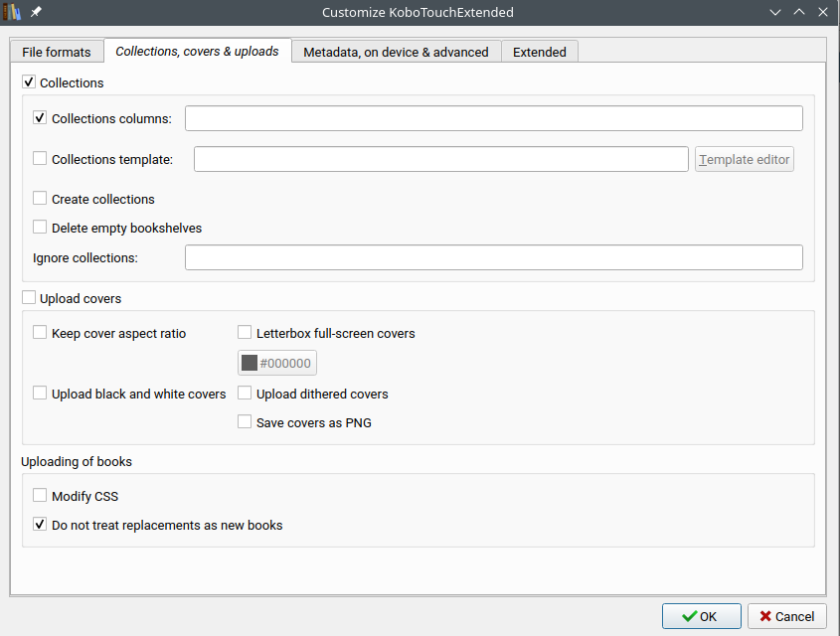Click the up chevron window button
Viewport: 840px width, 636px height.
799,12
